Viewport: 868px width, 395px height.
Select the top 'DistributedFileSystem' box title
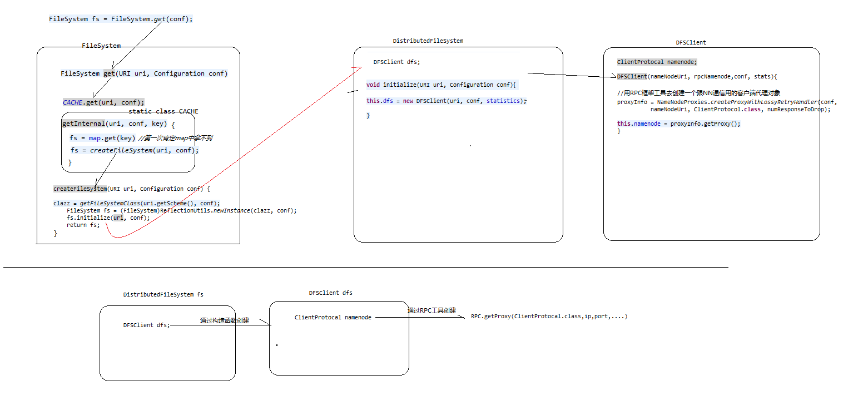428,41
